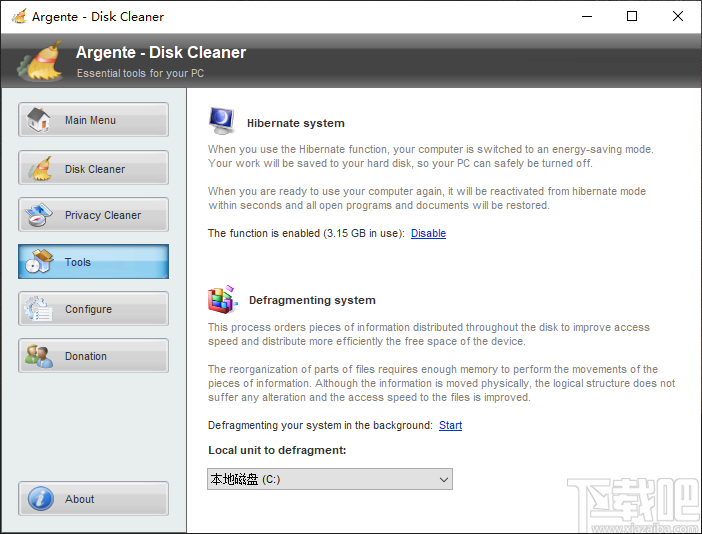Disable the hibernate function
The image size is (702, 534).
point(428,233)
